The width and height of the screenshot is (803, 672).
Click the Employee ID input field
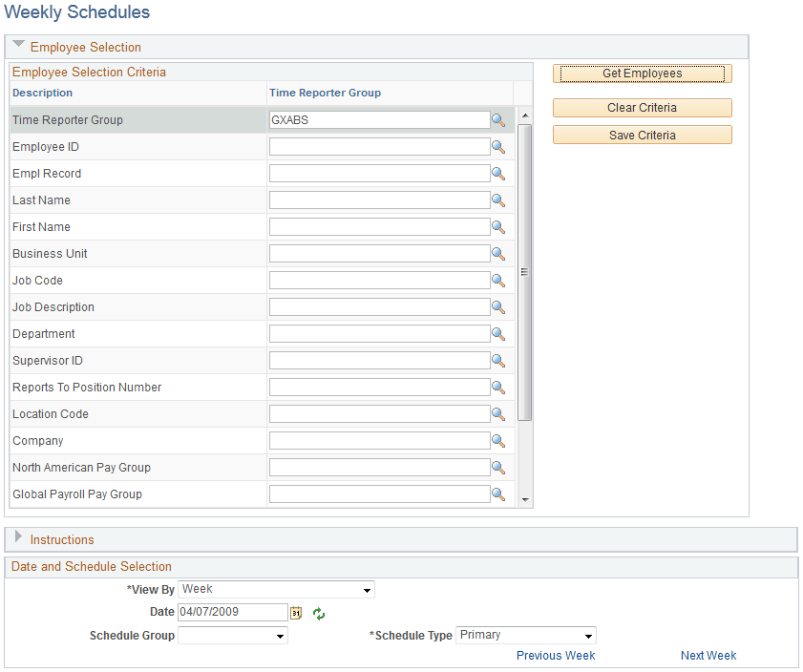(x=379, y=147)
